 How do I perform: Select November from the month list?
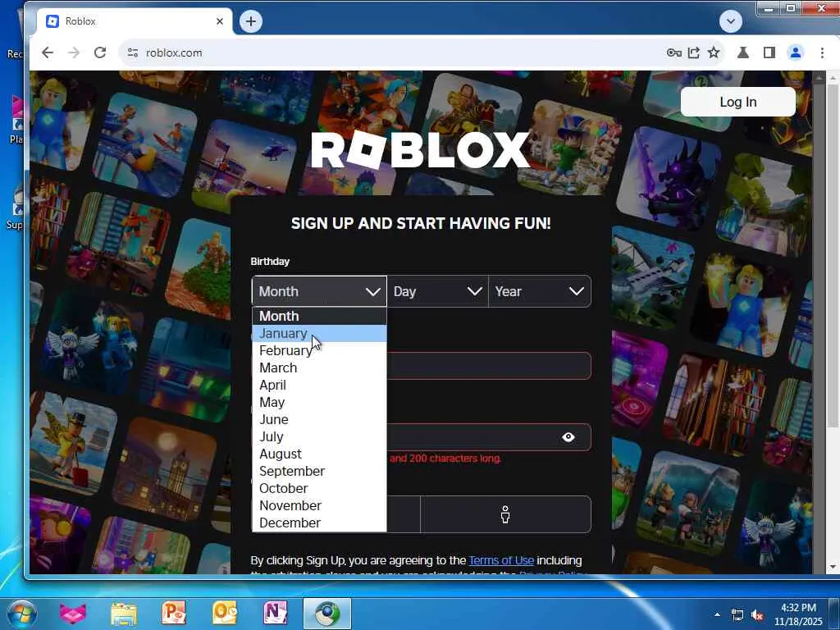(x=319, y=505)
